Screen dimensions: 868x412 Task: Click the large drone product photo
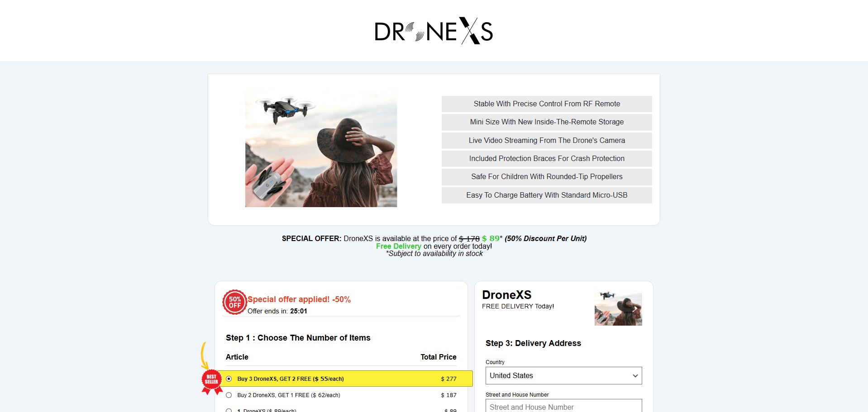(x=321, y=148)
